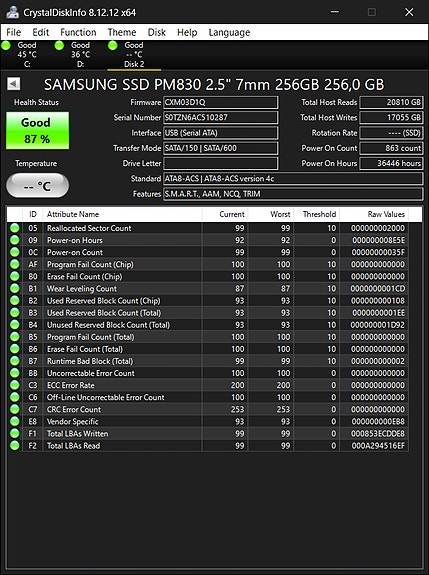Open the Function menu

(x=78, y=32)
